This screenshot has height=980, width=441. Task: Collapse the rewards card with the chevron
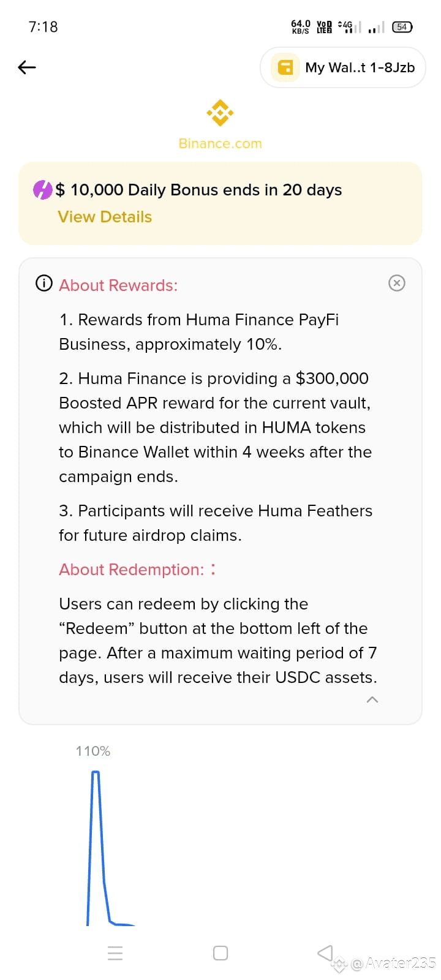(372, 699)
